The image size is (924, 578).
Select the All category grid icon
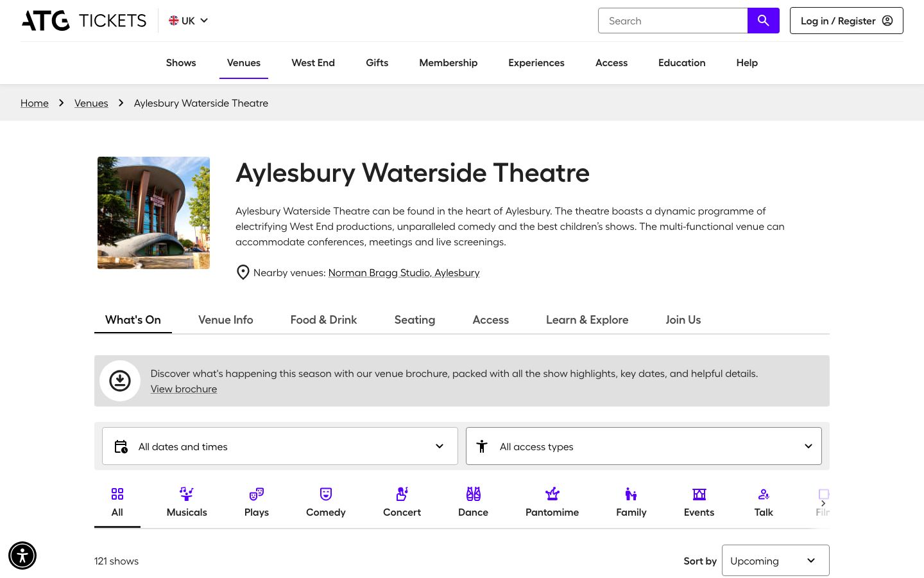click(x=117, y=494)
